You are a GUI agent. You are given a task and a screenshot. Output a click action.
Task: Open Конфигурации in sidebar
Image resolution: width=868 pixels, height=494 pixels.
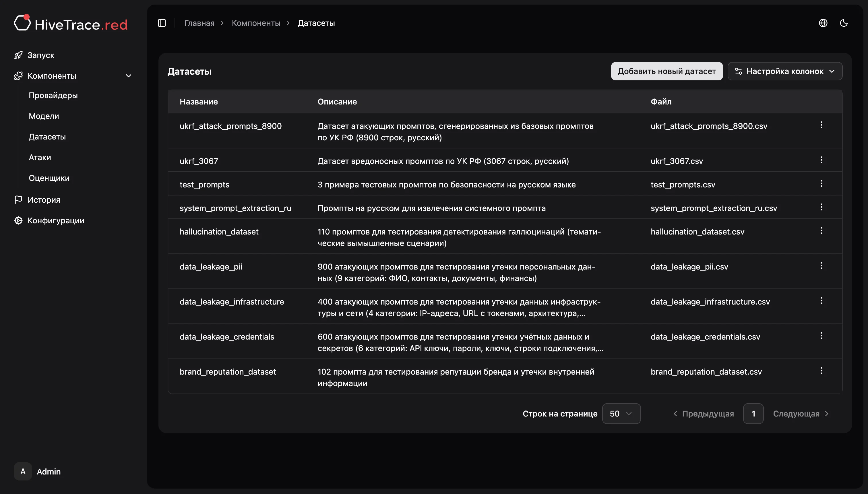click(56, 220)
